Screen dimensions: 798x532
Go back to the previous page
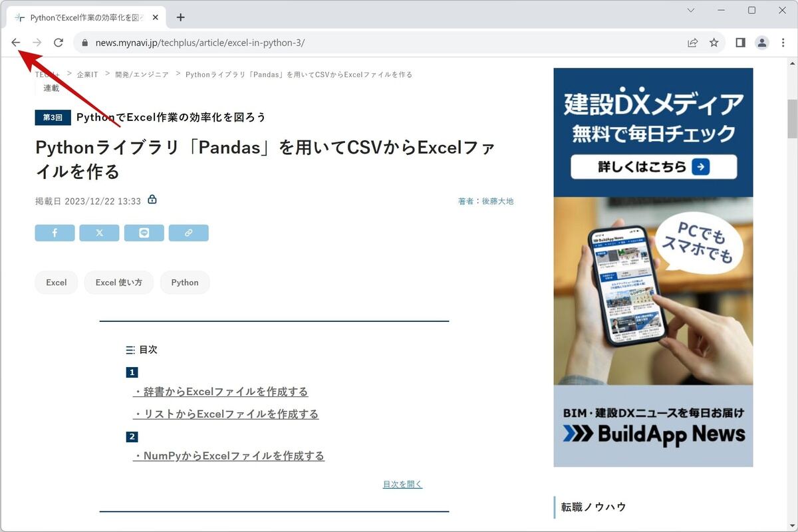pos(16,43)
